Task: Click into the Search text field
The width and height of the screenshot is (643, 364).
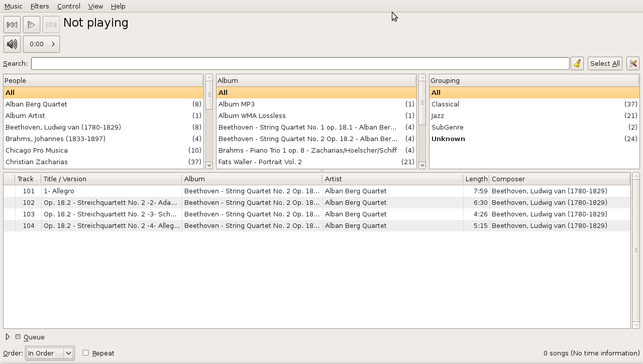Action: tap(300, 64)
